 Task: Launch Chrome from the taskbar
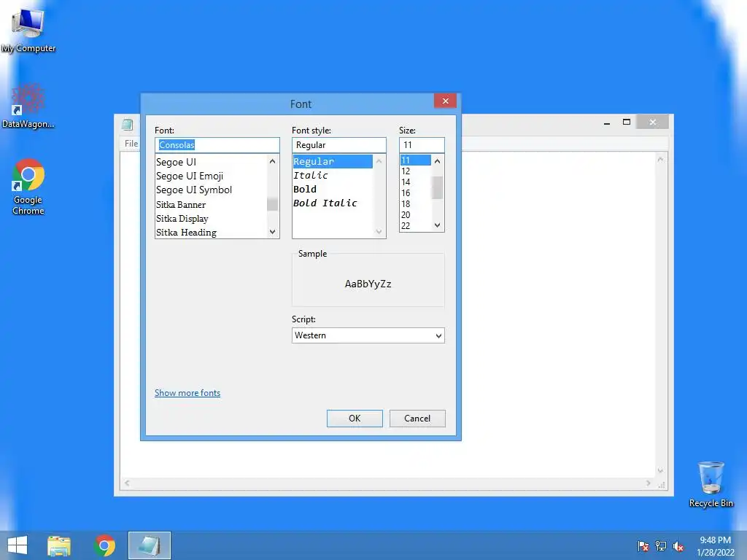pos(104,545)
